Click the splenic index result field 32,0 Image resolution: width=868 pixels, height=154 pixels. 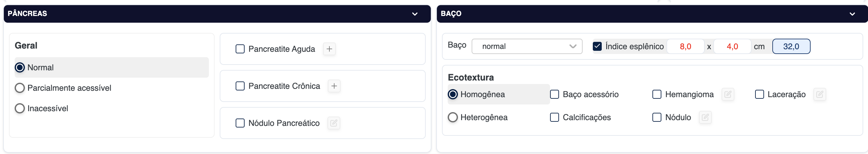coord(791,46)
